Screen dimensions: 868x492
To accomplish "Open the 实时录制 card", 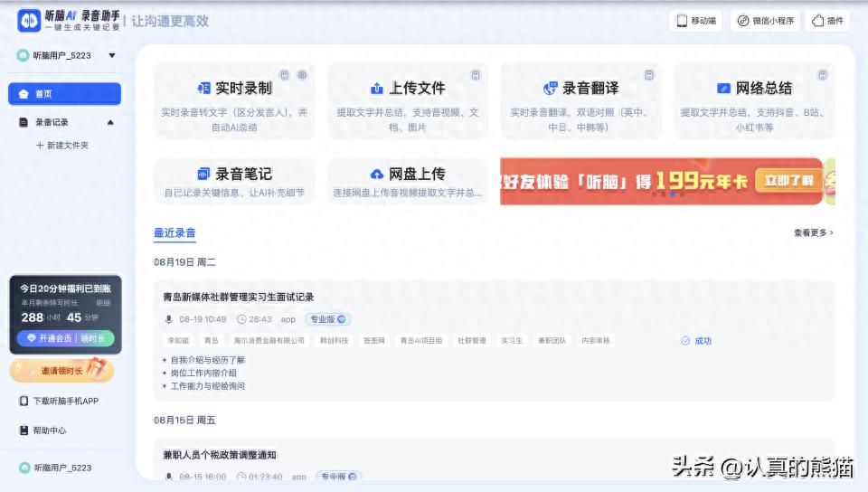I will [x=234, y=100].
